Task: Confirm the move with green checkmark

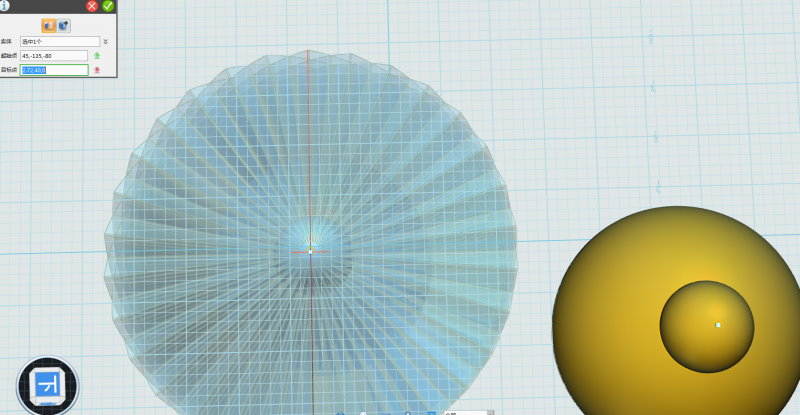Action: pyautogui.click(x=108, y=6)
